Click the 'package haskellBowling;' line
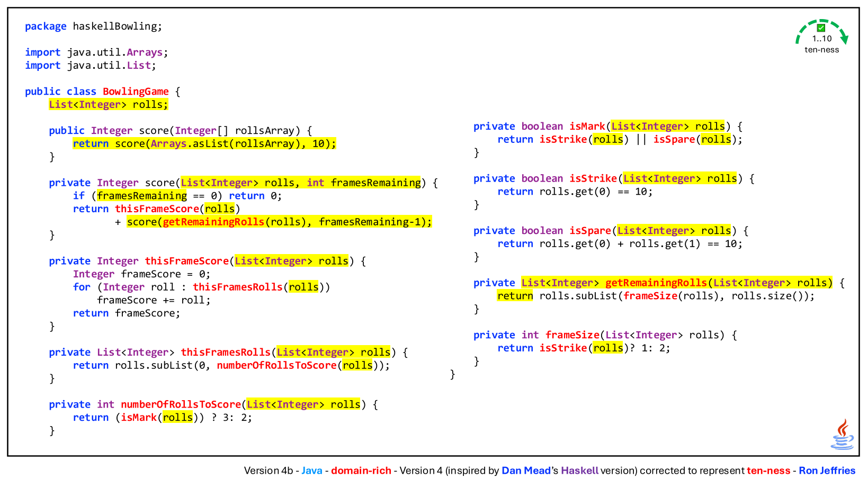The height and width of the screenshot is (488, 868). pyautogui.click(x=94, y=26)
